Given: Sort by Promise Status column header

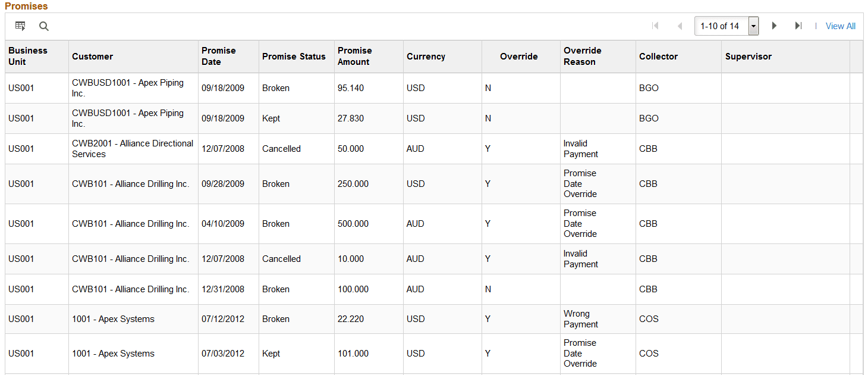Looking at the screenshot, I should 294,57.
